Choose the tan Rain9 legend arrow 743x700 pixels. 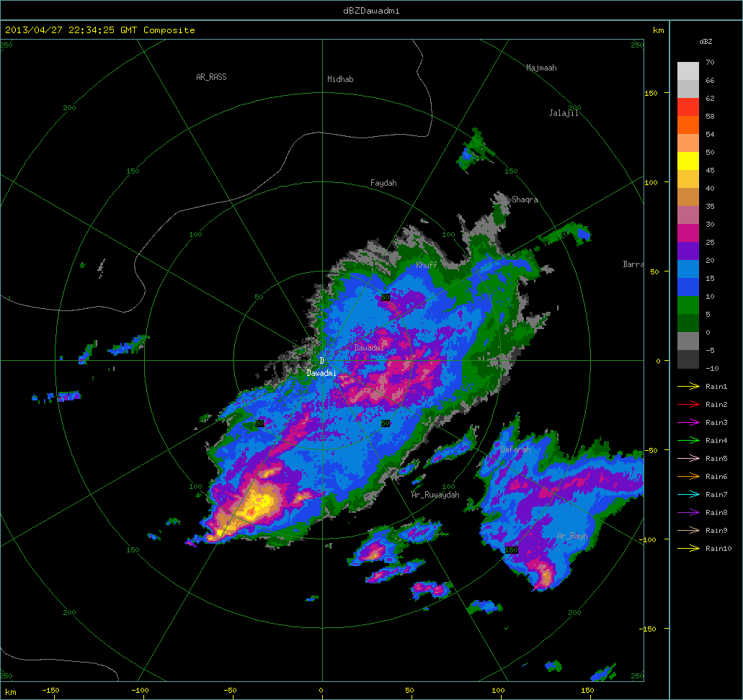688,531
